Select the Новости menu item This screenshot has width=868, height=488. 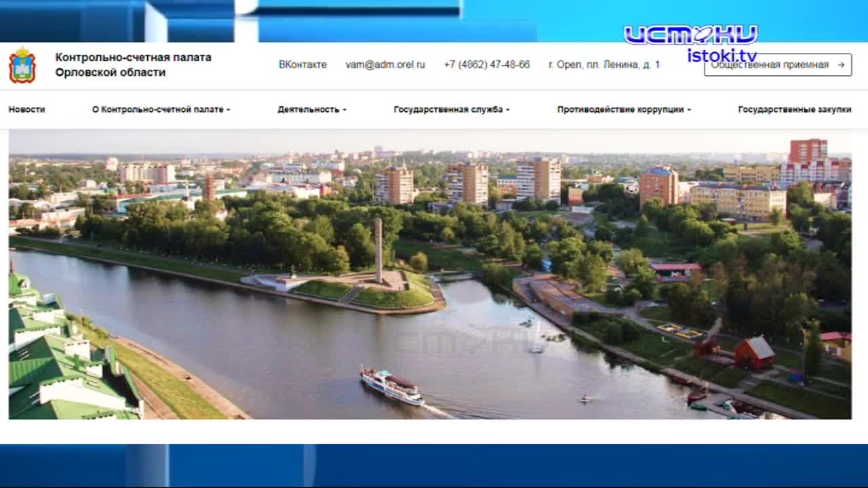click(27, 108)
